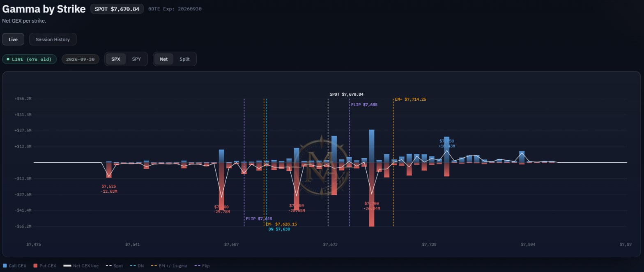Click the -$27.6M y-axis label
Screen dimensions: 644x272
tap(23, 194)
